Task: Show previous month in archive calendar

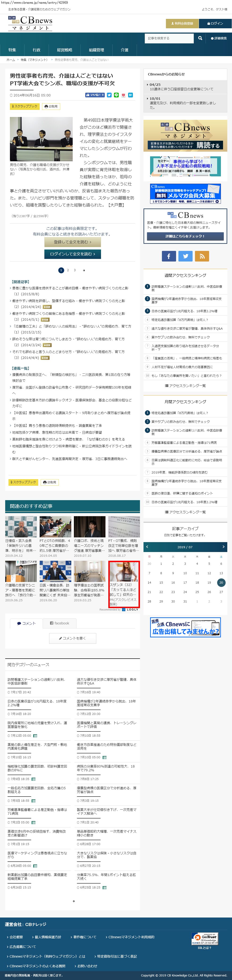Action: 148,547
